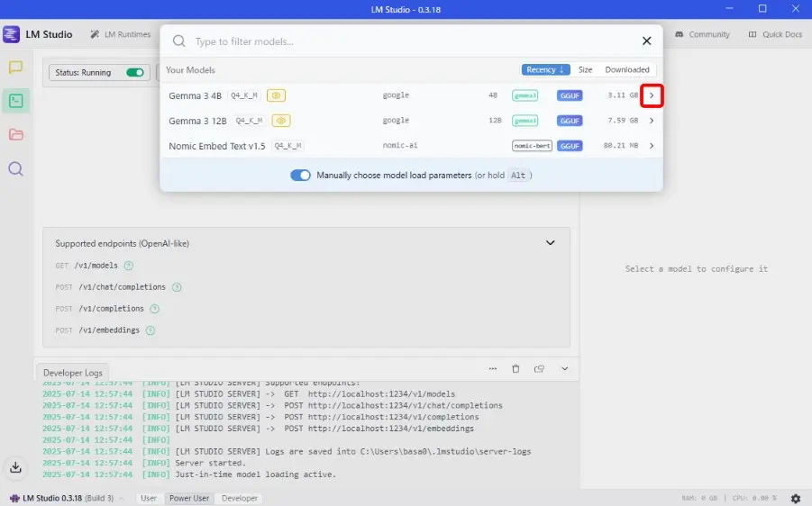Click the search magnifier icon in the model filter

click(178, 41)
